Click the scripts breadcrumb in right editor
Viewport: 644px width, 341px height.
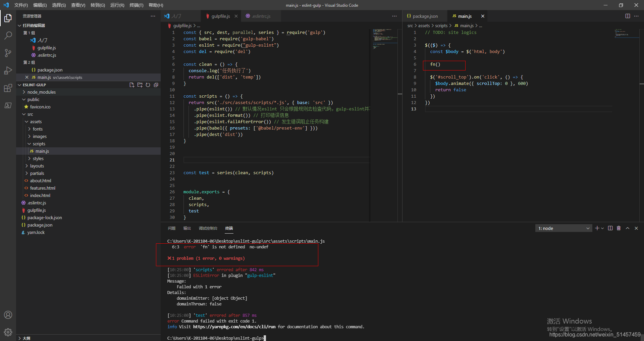pyautogui.click(x=441, y=26)
